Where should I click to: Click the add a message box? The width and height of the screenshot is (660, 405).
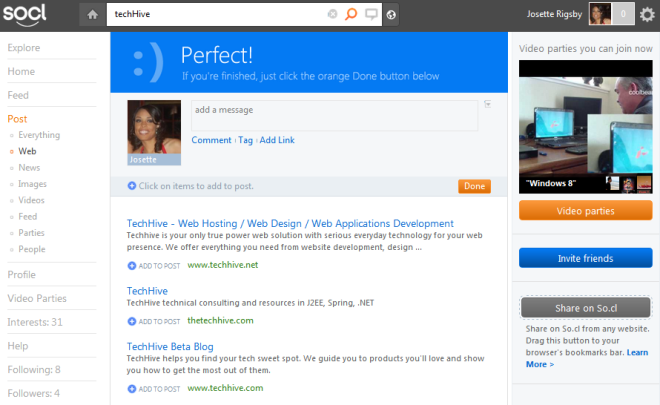pyautogui.click(x=335, y=115)
